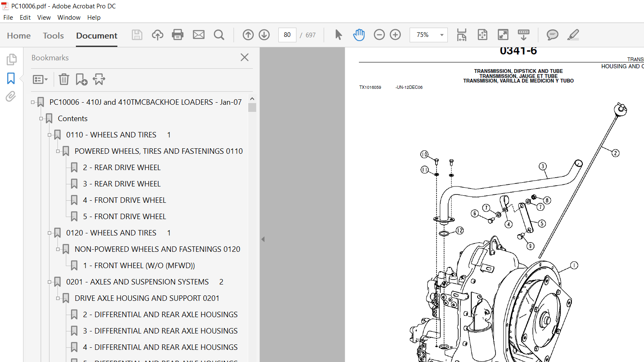Open bookmark 3 - REAR DRIVE WHEEL
The height and width of the screenshot is (362, 644).
(122, 184)
